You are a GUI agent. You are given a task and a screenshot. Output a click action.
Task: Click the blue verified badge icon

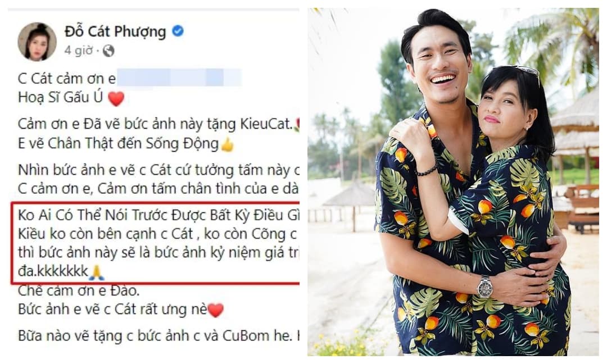pos(178,30)
